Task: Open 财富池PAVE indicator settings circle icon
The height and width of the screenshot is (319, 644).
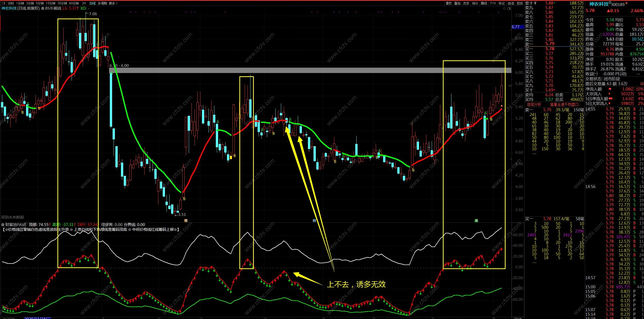Action: 3,225
